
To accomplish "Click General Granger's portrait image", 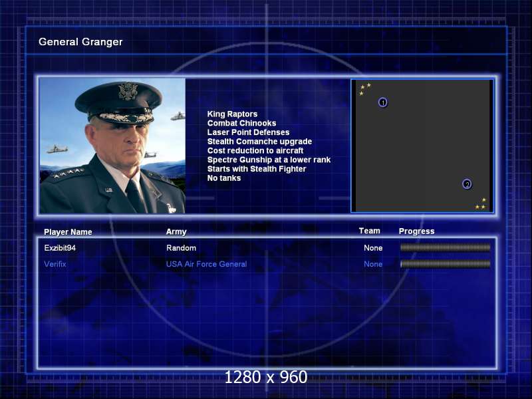I will click(112, 146).
